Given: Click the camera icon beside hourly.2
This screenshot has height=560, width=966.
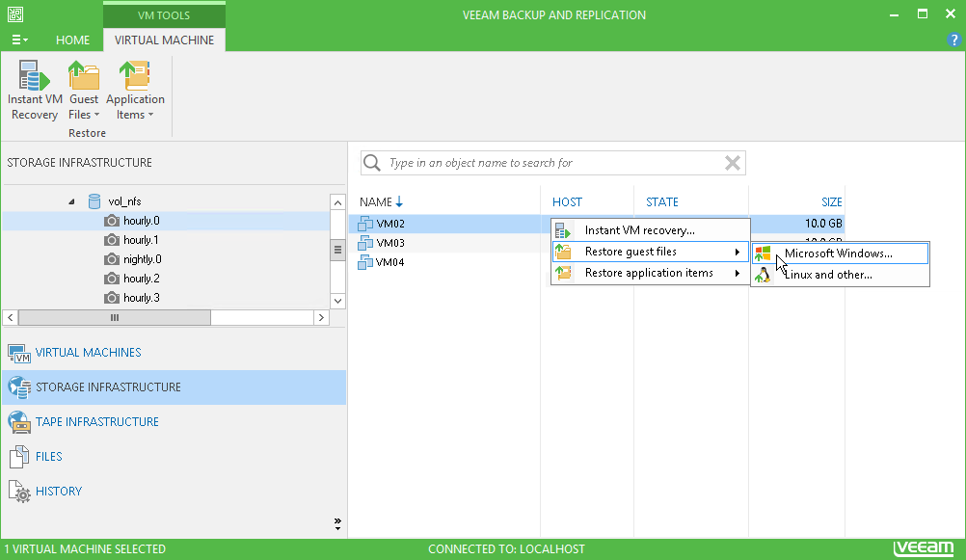Looking at the screenshot, I should coord(112,279).
